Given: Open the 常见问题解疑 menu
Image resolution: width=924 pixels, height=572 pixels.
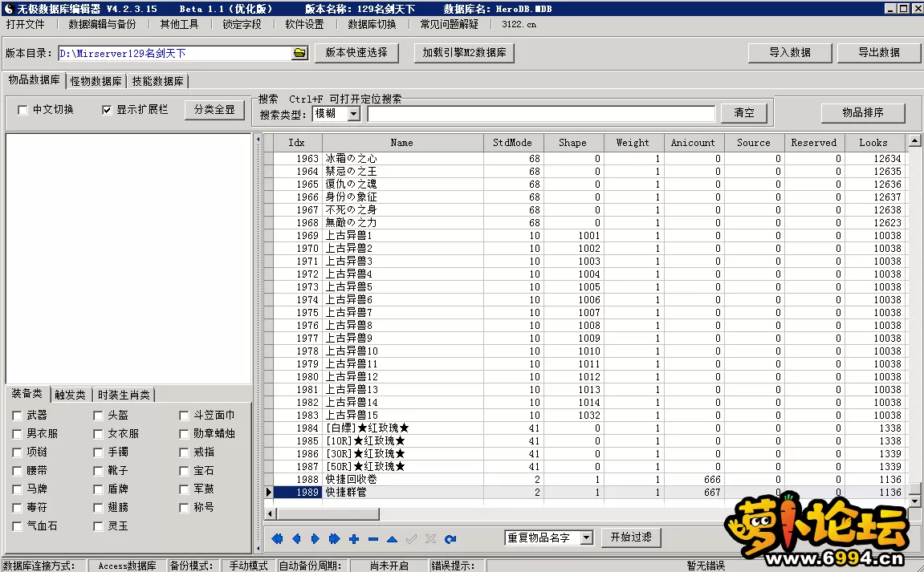Looking at the screenshot, I should tap(449, 24).
